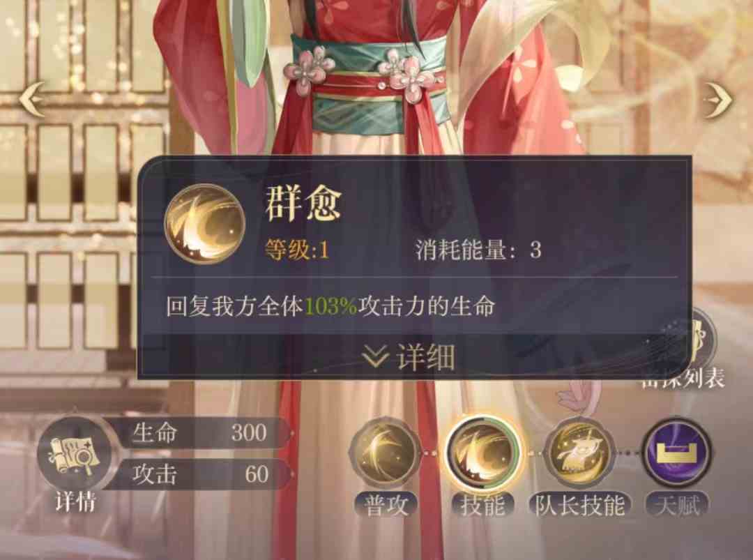Screen dimensions: 753x560
Task: Go to next character with right arrow
Action: point(718,100)
